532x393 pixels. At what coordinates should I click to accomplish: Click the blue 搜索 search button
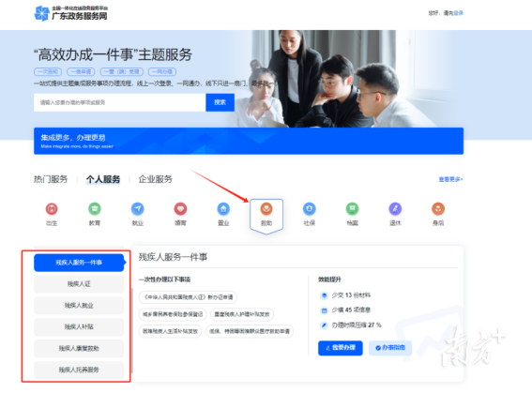pyautogui.click(x=220, y=102)
